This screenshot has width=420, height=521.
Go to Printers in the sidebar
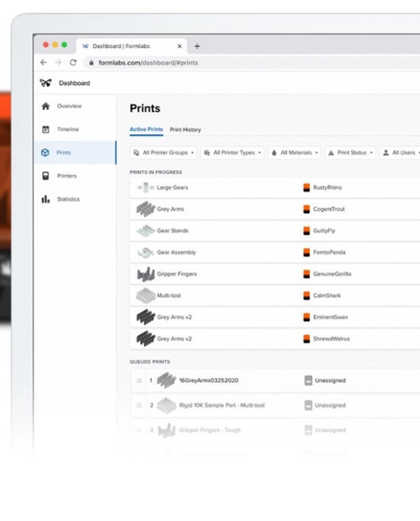(x=67, y=176)
